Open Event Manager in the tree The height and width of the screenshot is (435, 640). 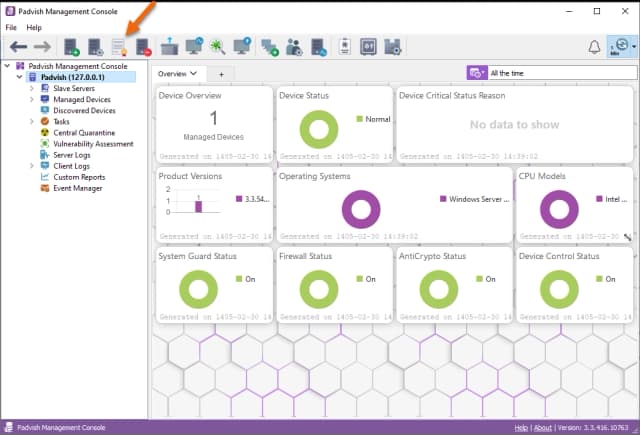[x=78, y=188]
